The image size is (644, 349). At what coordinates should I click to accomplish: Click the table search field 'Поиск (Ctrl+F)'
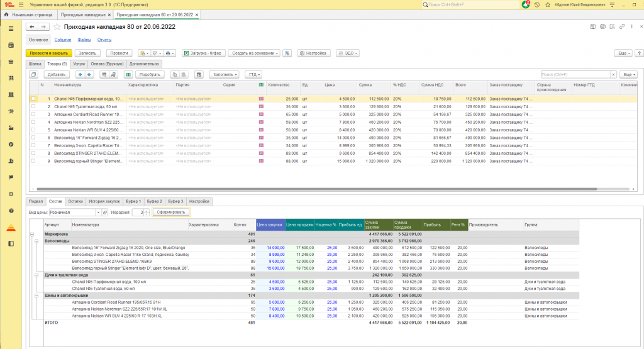[573, 74]
